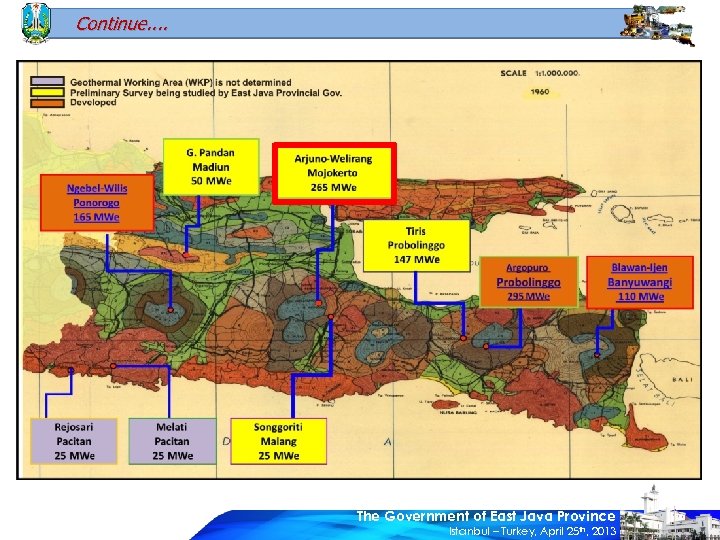Open the underlined Probolinggo link under Argopuro

click(528, 282)
